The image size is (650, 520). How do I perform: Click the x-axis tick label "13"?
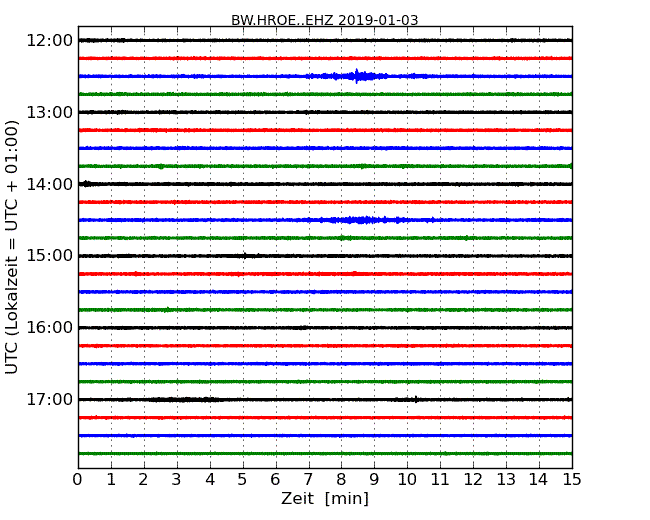(506, 480)
